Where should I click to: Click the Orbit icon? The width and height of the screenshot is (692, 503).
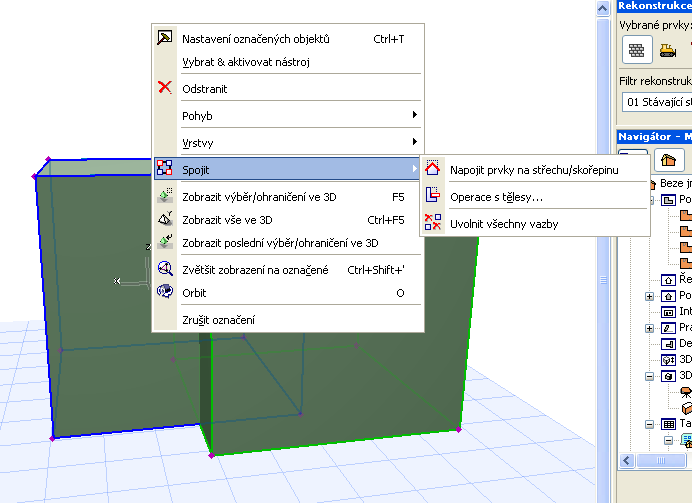coord(165,291)
